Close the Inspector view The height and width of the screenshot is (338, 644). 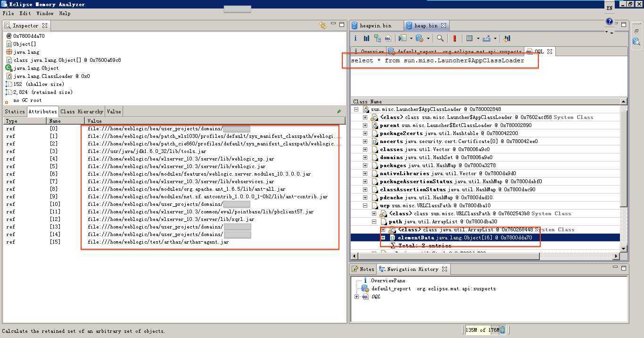[x=45, y=25]
